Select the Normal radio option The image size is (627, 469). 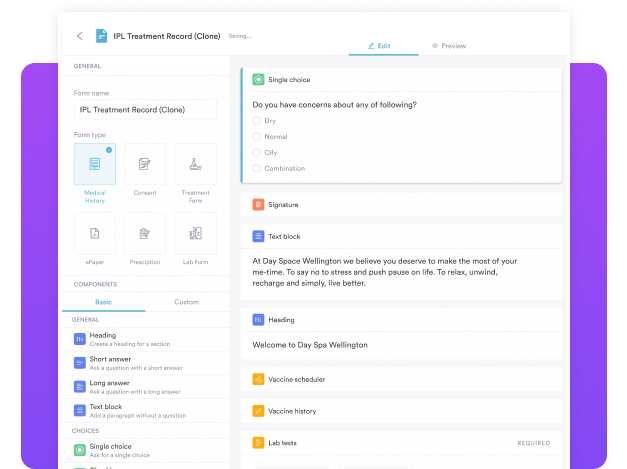[x=257, y=137]
